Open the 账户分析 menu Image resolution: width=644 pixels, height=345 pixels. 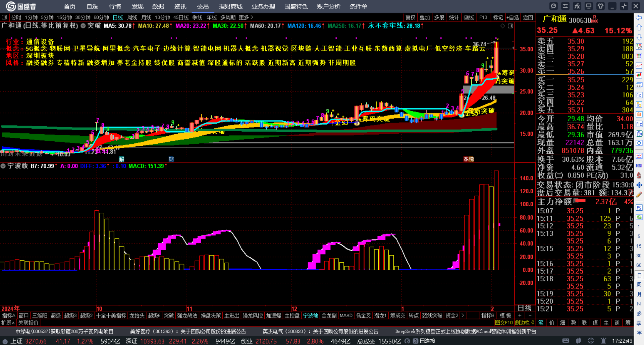[x=328, y=6]
